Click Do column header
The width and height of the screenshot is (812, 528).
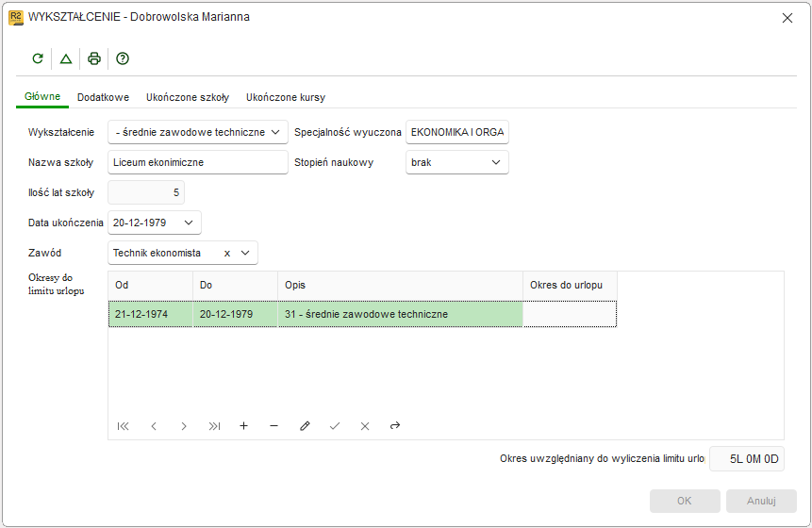click(235, 286)
